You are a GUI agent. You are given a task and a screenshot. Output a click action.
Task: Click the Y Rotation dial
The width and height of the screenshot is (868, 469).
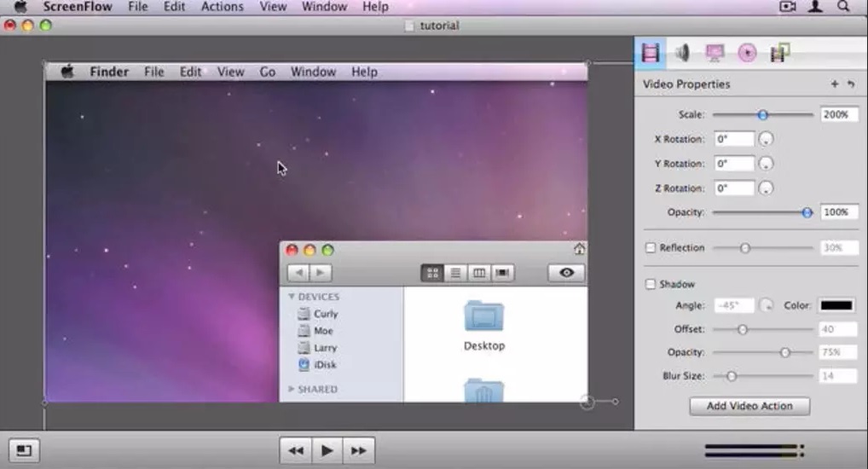pyautogui.click(x=766, y=164)
